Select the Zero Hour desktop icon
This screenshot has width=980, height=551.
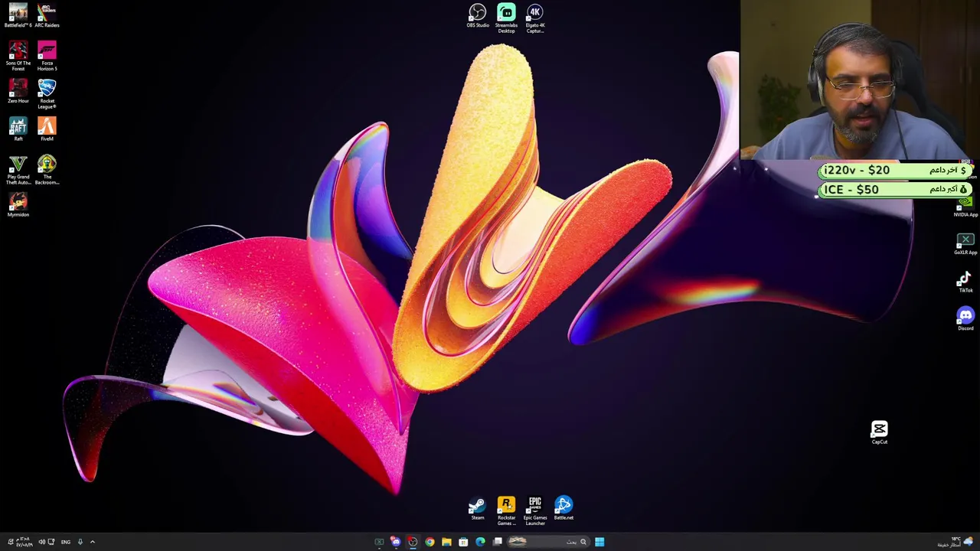tap(18, 91)
